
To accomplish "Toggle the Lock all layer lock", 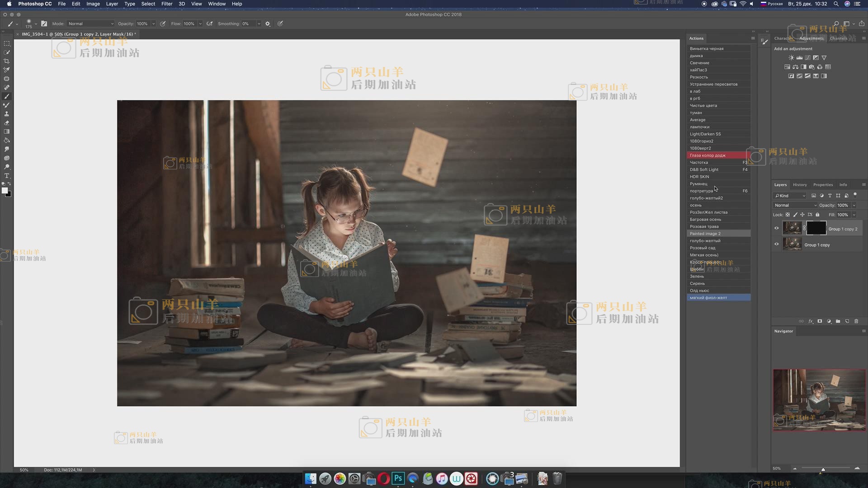I will coord(817,215).
